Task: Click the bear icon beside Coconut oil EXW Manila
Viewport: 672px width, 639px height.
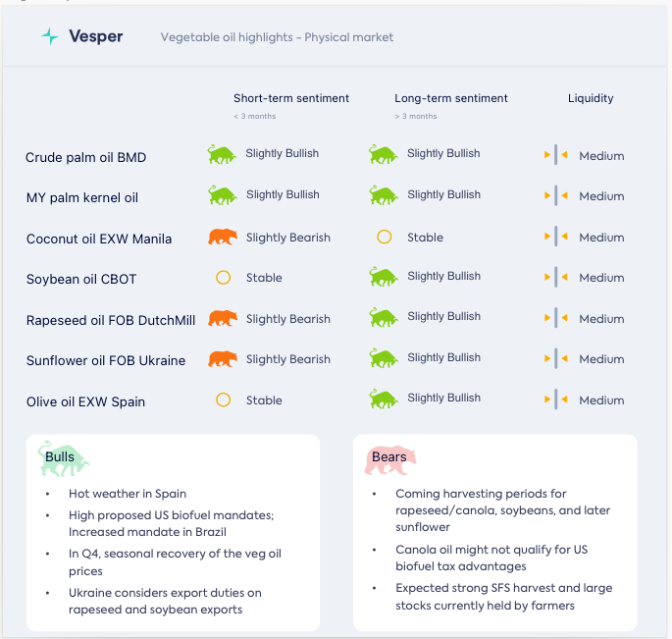Action: pos(223,237)
